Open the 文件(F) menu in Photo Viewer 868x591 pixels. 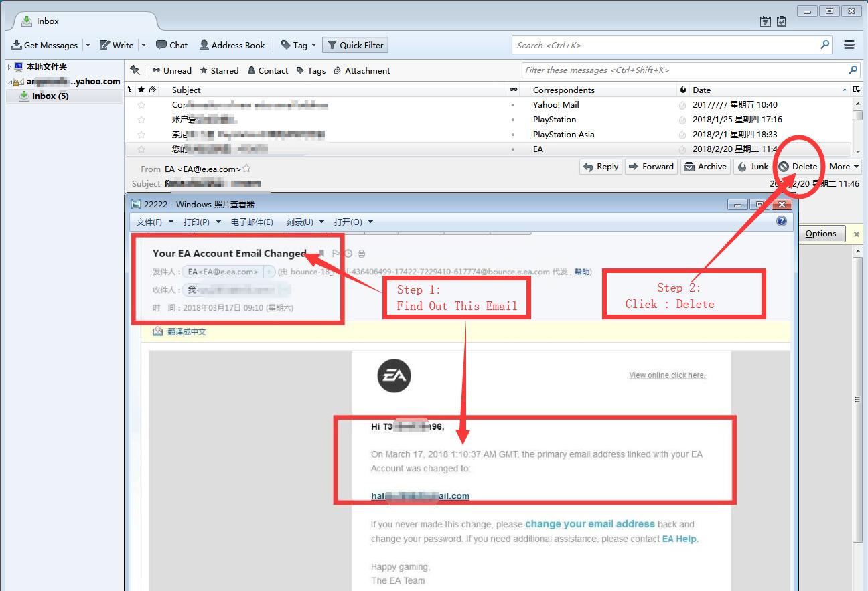point(155,222)
